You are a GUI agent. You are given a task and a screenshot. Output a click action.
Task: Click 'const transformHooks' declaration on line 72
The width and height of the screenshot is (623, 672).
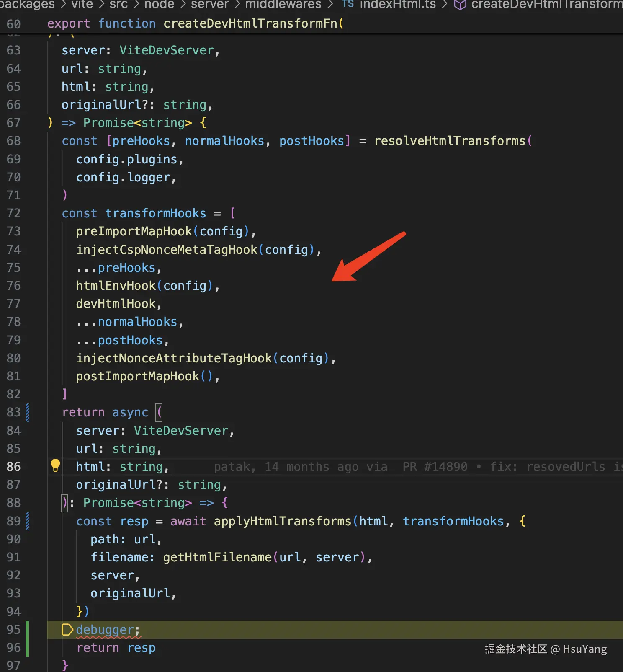click(134, 213)
